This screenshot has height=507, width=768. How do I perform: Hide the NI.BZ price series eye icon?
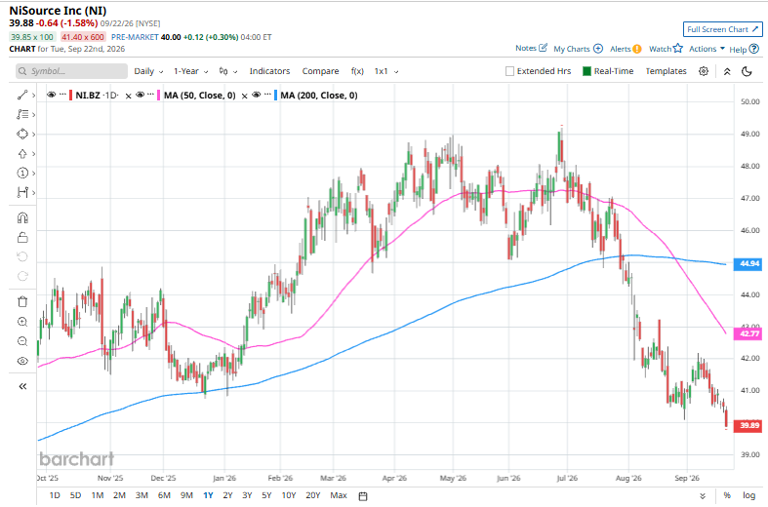[x=51, y=95]
